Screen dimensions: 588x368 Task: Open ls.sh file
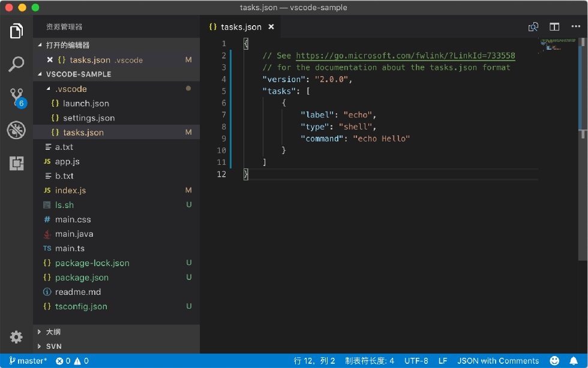tap(116, 205)
